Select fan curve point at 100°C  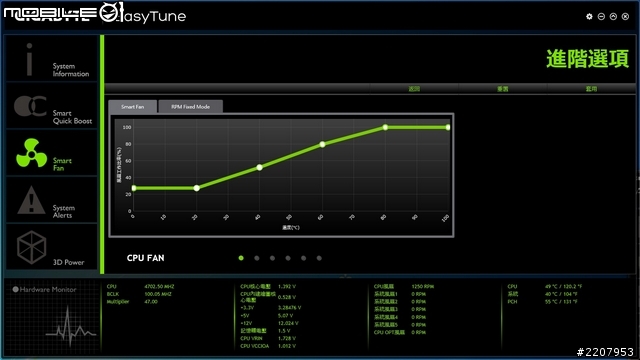click(448, 127)
